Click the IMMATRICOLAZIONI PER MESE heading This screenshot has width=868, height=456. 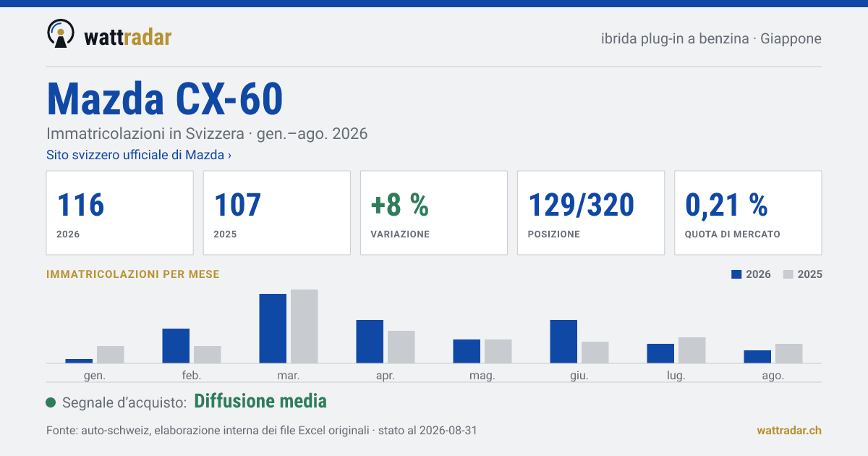click(x=133, y=274)
